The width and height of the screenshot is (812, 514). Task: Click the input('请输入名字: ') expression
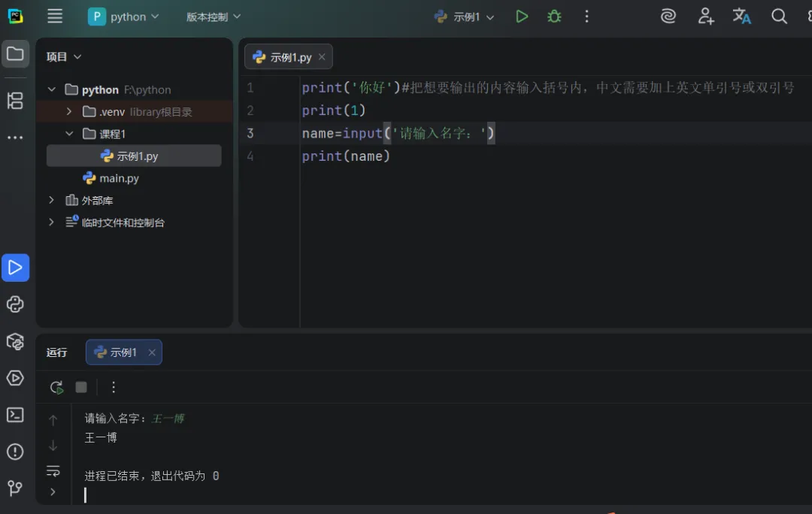pyautogui.click(x=419, y=134)
